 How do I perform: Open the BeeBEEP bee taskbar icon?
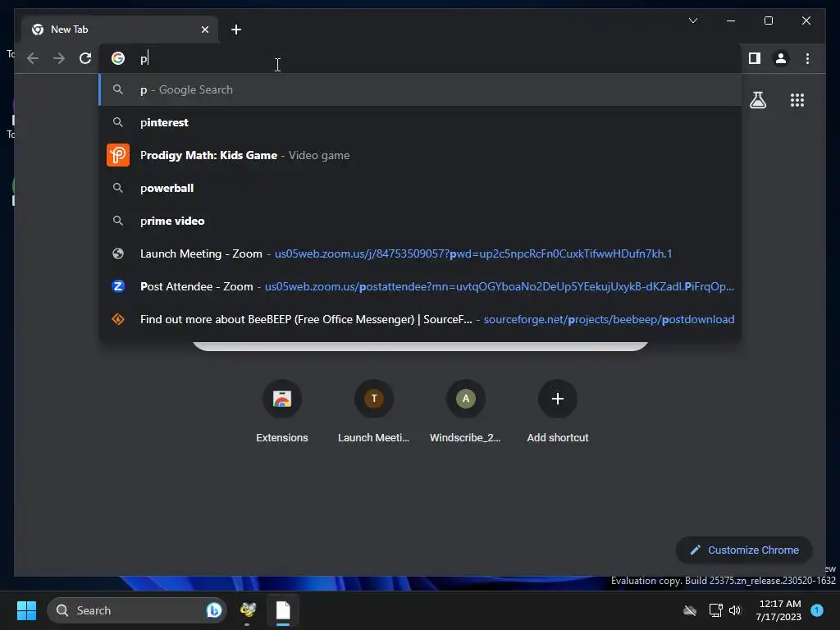[x=248, y=610]
